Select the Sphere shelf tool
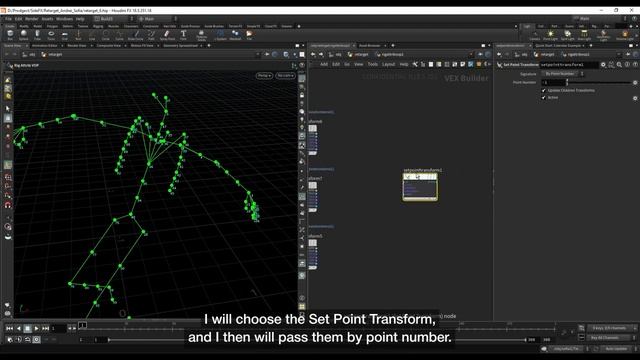The image size is (640, 360). point(24,35)
